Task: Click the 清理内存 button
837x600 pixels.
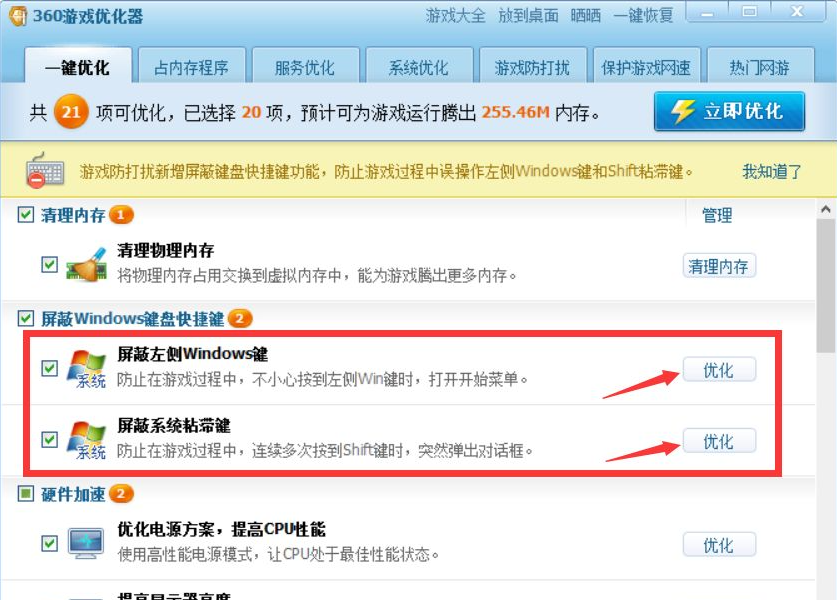Action: (719, 266)
